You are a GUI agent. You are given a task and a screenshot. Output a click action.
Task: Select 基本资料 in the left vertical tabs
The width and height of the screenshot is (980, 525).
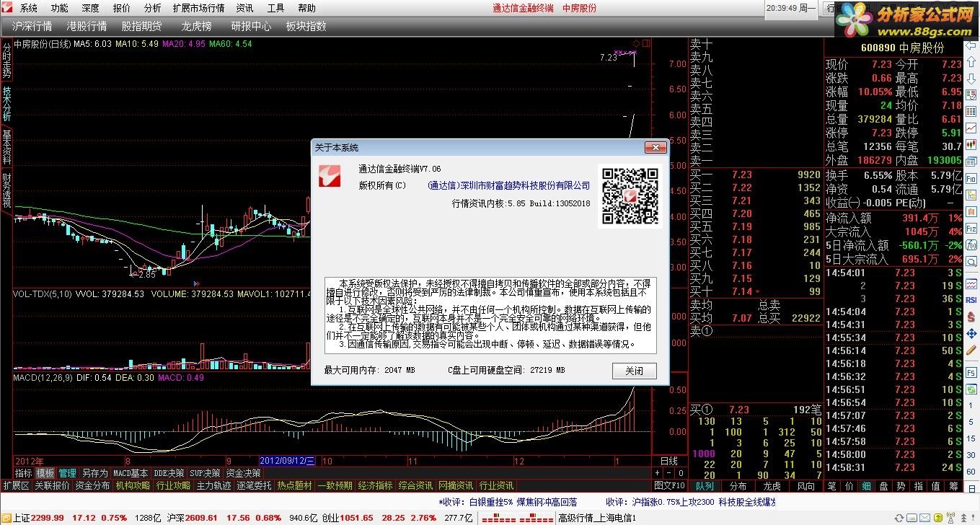[6, 146]
